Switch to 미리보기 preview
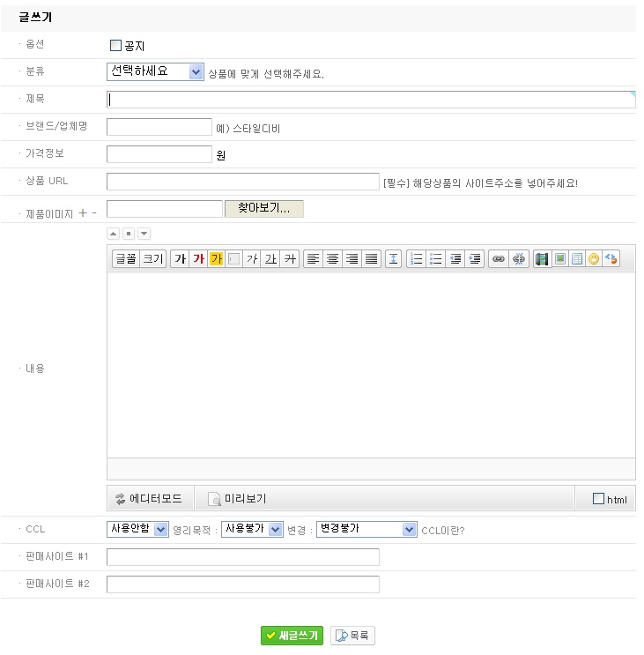 tap(237, 499)
